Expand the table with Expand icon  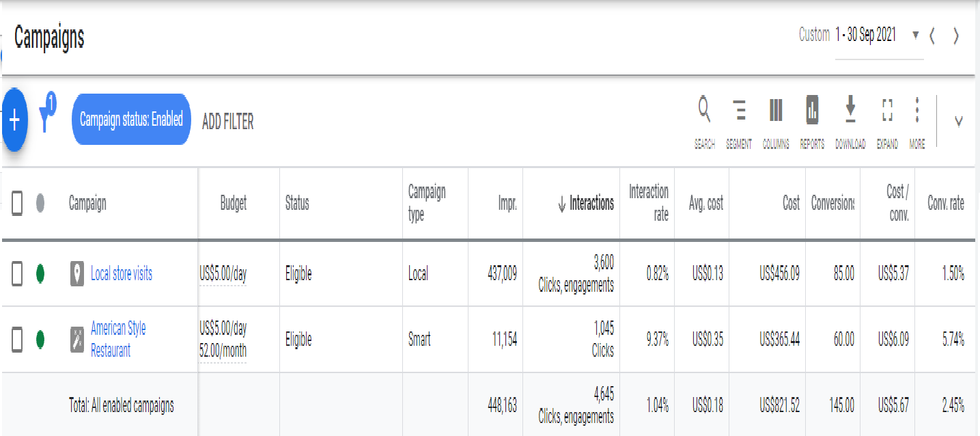[887, 110]
